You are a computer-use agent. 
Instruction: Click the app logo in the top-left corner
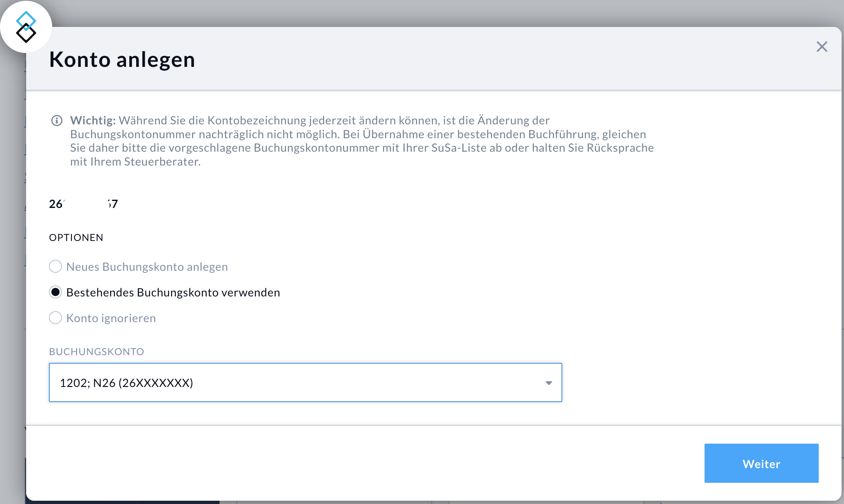click(26, 27)
